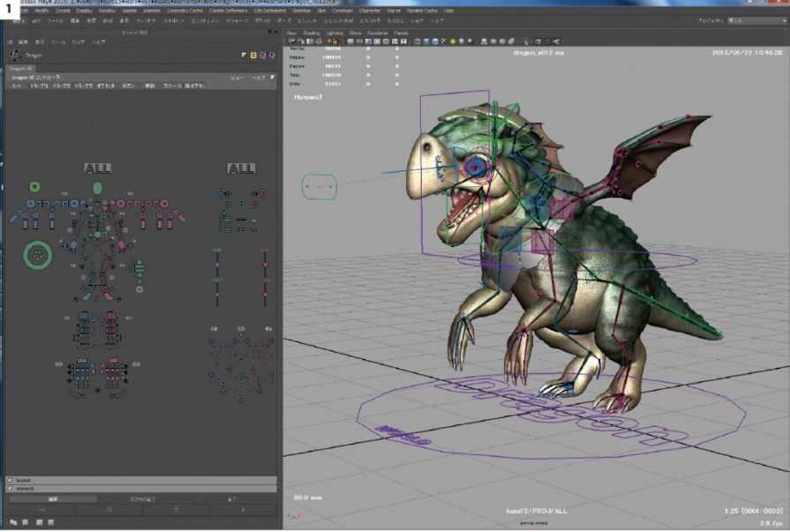
Task: Click the right ALL selector button in picker
Action: (x=240, y=168)
